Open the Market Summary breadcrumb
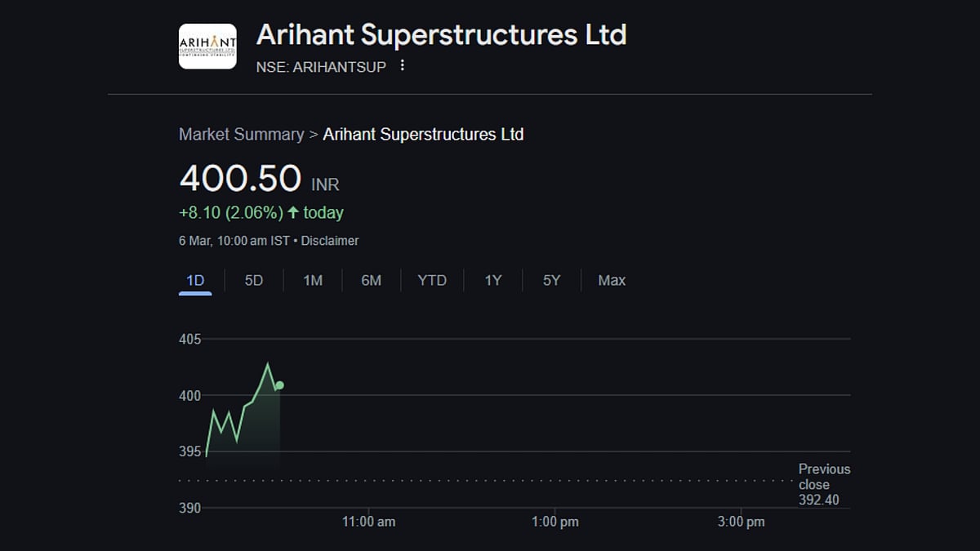 tap(240, 134)
